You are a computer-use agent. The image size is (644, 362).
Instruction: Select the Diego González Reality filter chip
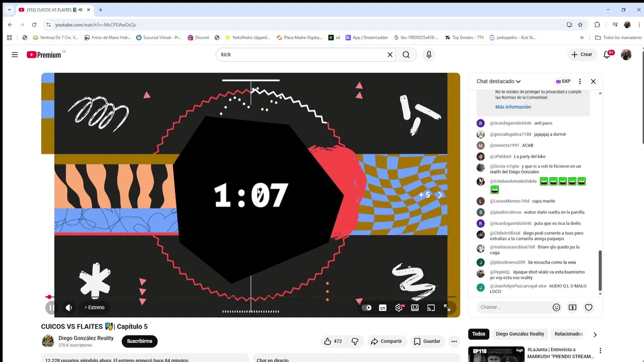(520, 334)
